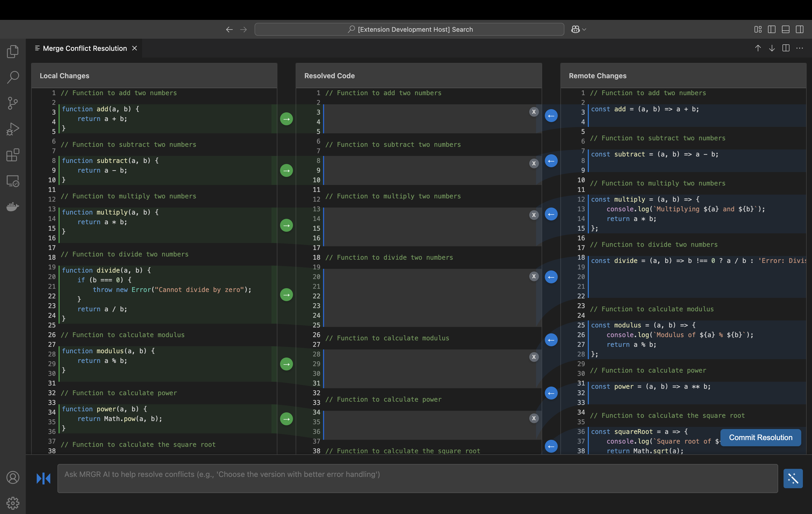Toggle the secondary side bar layout icon
Viewport: 812px width, 514px height.
click(800, 29)
